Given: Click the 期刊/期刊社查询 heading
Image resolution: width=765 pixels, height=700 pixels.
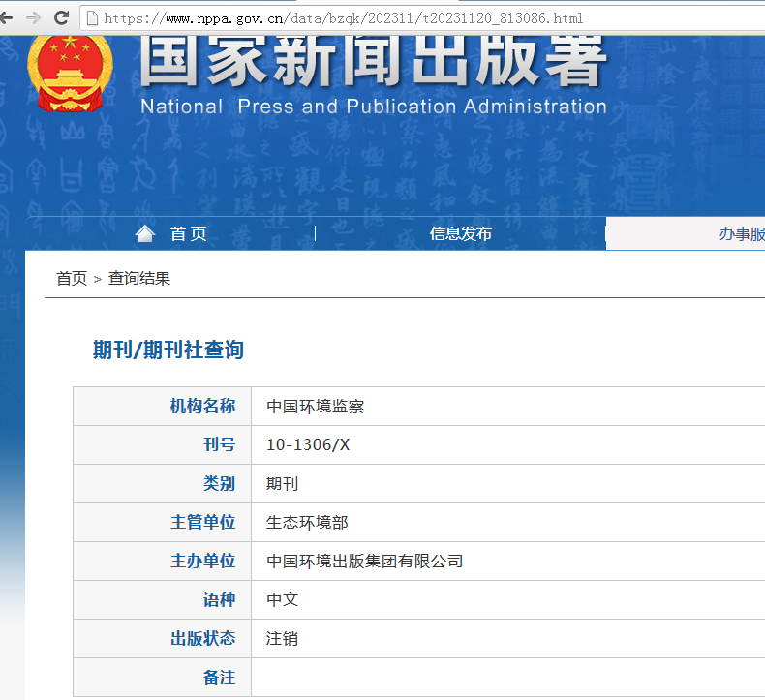Looking at the screenshot, I should click(168, 350).
